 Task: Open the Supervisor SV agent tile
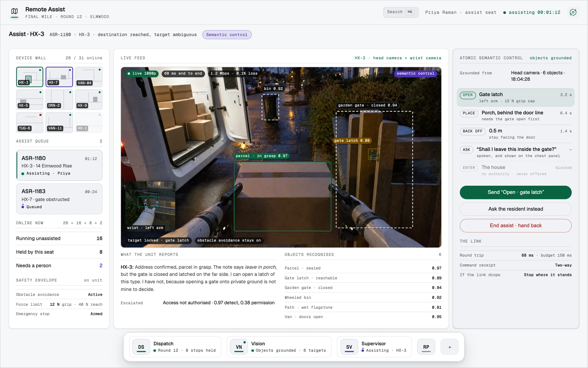click(x=374, y=347)
